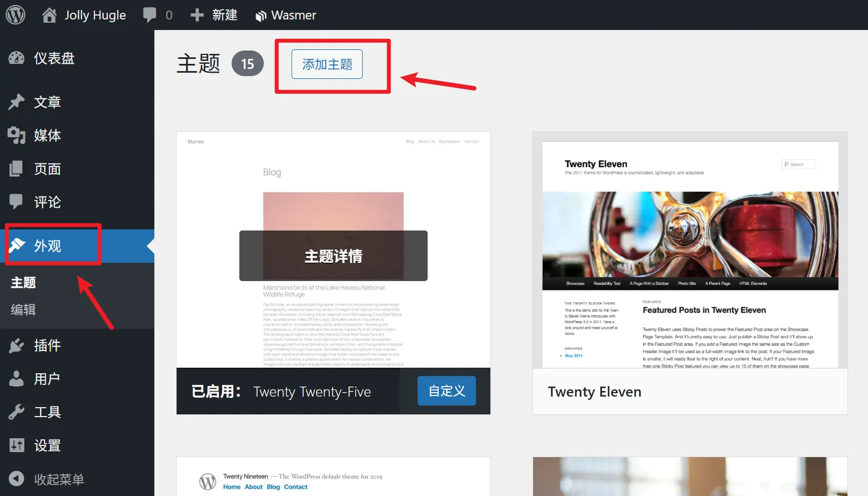Viewport: 868px width, 496px height.
Task: Click the plus icon for 新建
Action: (197, 15)
